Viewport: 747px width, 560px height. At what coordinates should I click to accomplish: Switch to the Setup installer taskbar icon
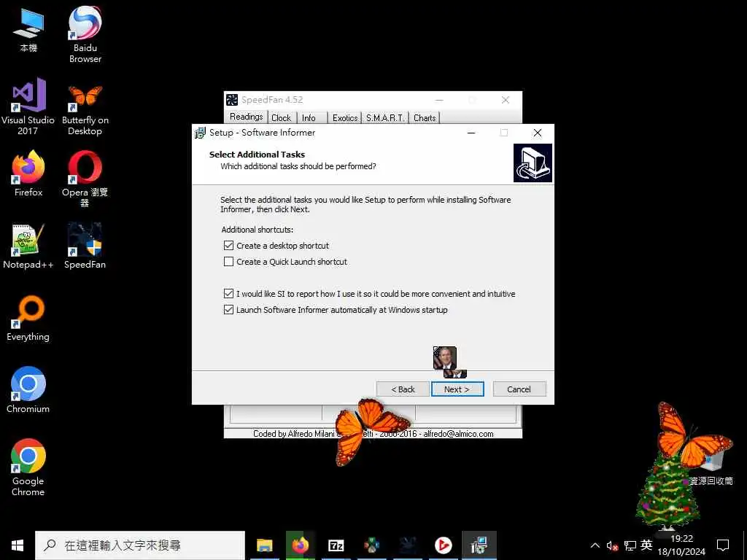tap(479, 545)
